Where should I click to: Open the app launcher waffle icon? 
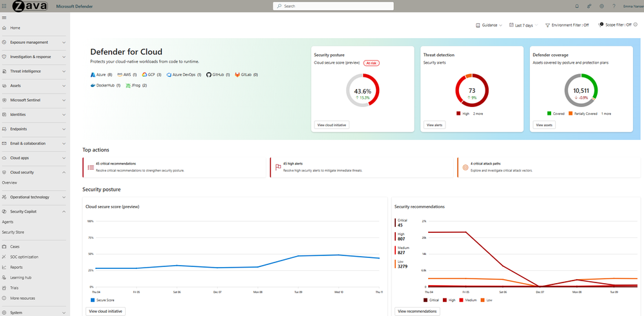point(4,6)
